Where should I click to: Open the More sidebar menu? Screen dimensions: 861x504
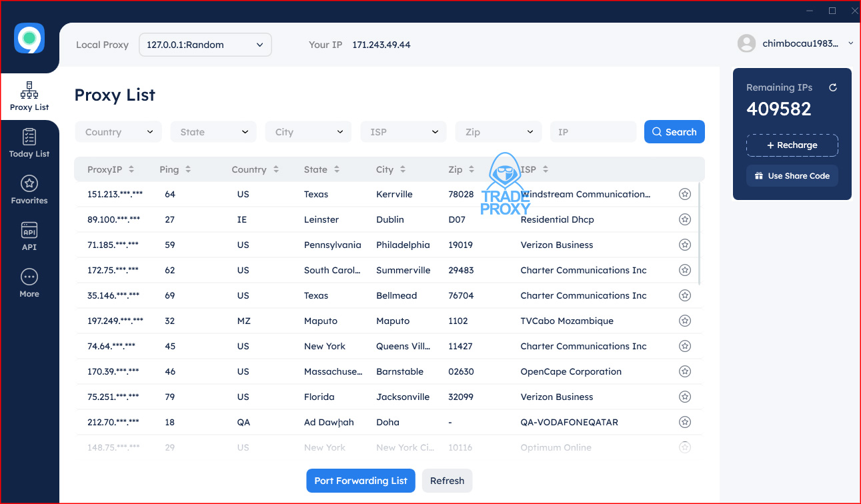point(29,283)
